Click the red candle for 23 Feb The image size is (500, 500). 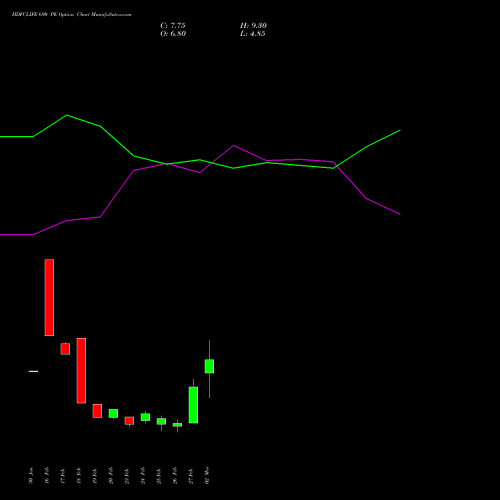(129, 421)
